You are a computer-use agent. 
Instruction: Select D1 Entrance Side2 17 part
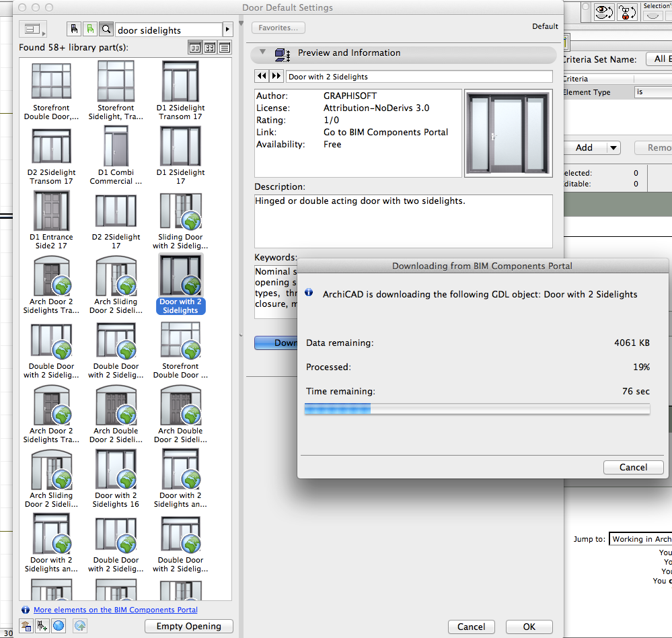51,221
